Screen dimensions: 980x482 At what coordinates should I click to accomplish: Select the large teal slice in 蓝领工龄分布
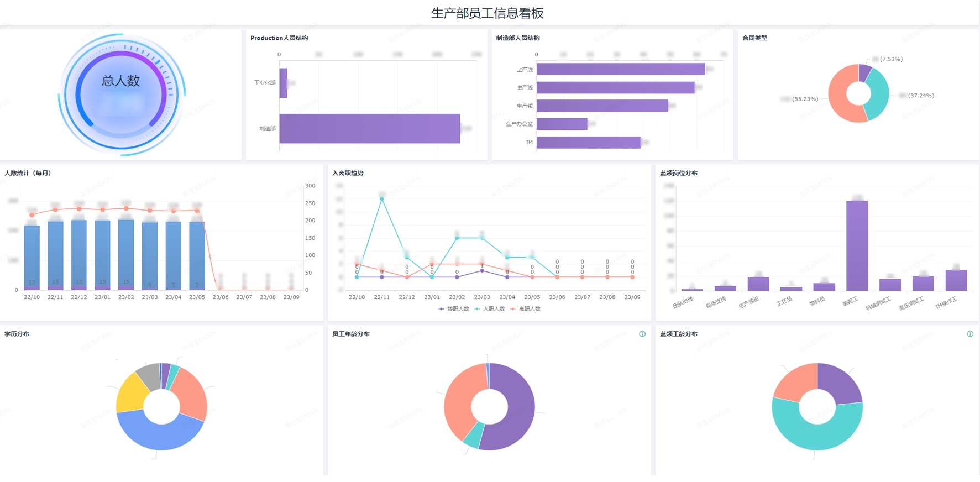point(817,431)
